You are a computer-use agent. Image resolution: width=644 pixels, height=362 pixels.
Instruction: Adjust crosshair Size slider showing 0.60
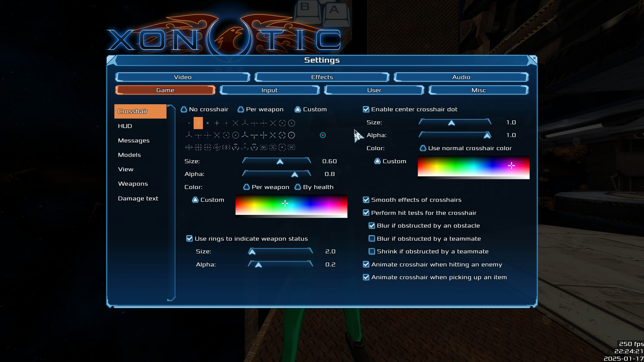click(x=277, y=161)
